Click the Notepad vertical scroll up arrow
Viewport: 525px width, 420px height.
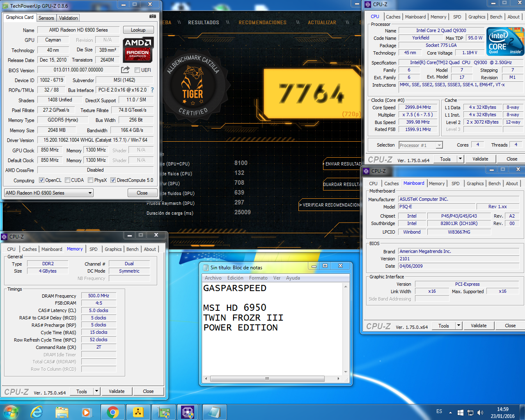346,287
